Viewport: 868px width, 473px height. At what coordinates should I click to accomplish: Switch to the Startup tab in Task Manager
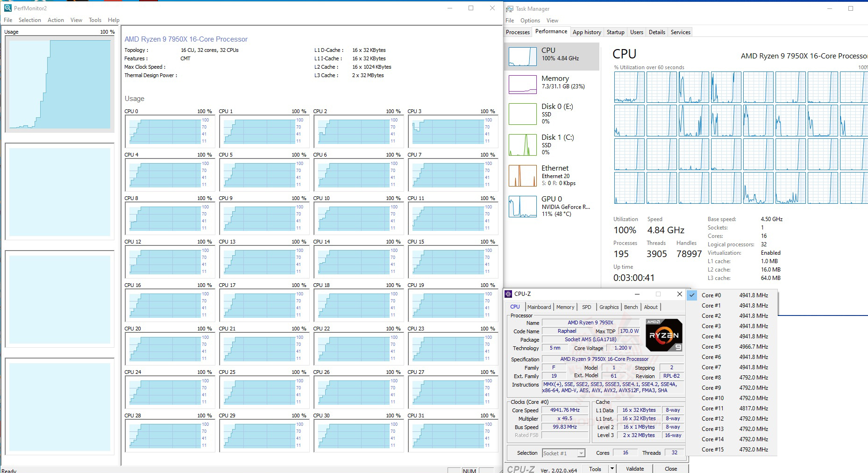coord(615,32)
